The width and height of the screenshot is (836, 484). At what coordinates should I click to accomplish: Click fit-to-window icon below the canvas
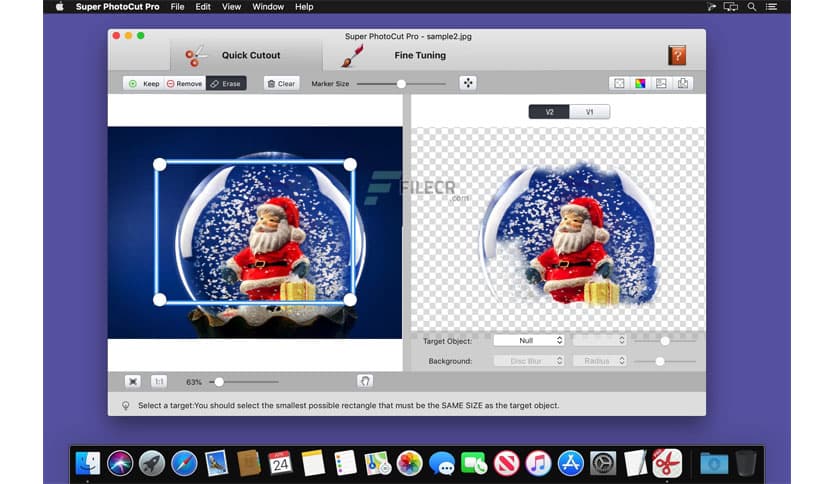(133, 381)
